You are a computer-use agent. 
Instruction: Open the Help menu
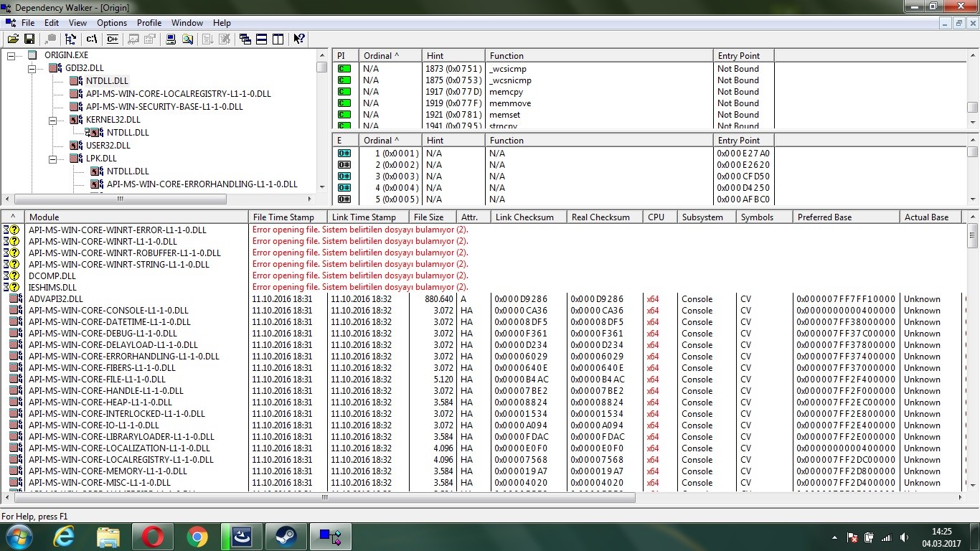click(x=222, y=23)
